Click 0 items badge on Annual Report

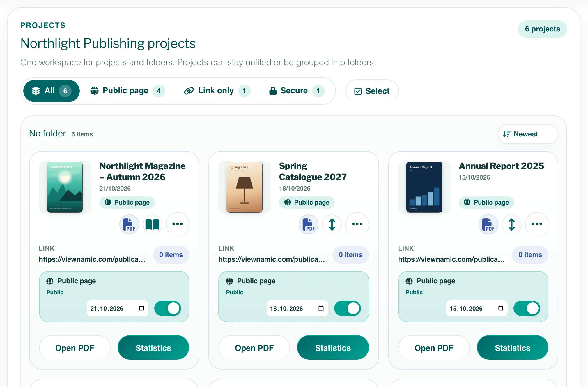coord(530,255)
